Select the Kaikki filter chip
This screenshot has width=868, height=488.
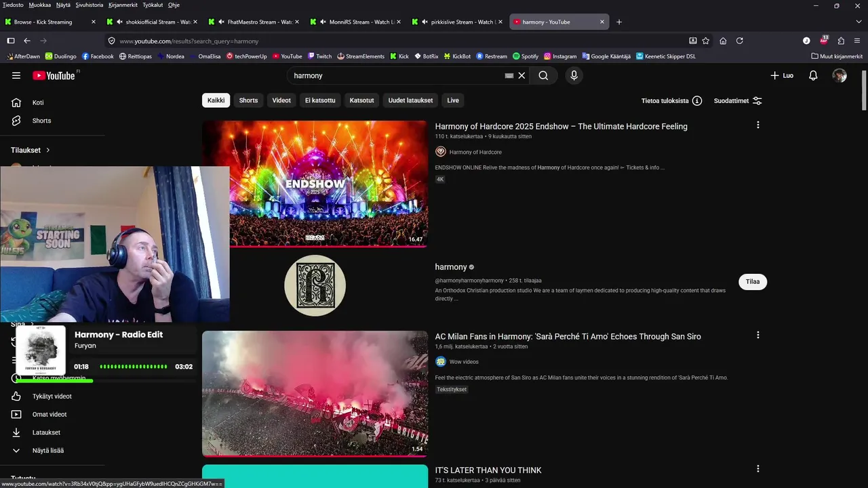point(216,100)
